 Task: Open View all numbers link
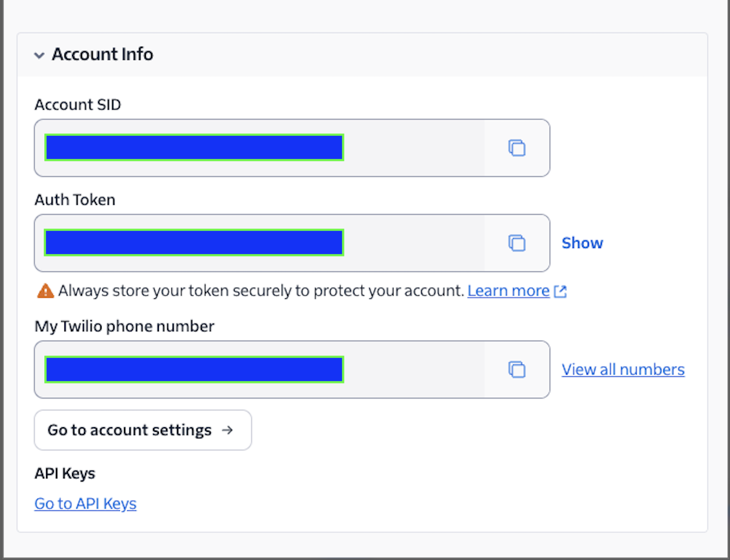pos(623,370)
